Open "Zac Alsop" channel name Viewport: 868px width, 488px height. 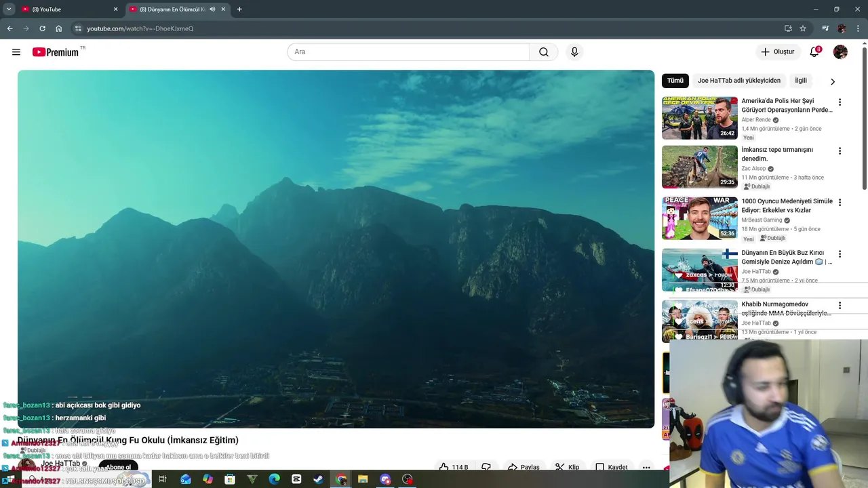click(753, 169)
